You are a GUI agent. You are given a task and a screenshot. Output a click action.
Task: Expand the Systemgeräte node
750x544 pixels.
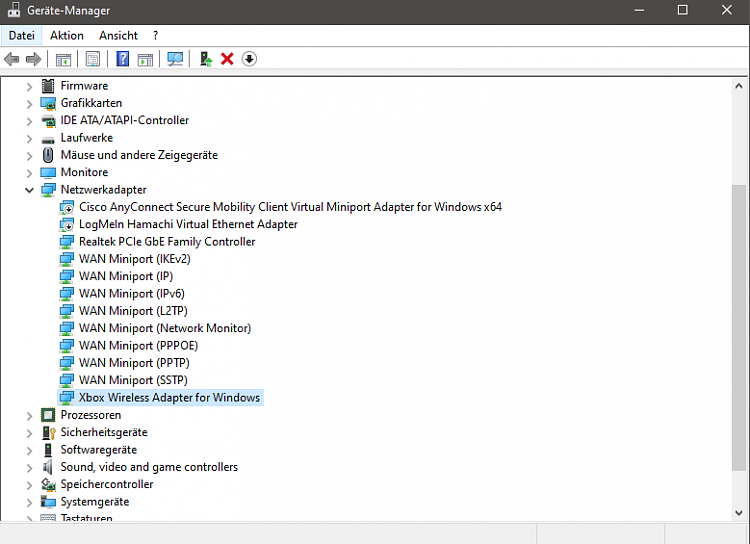point(30,502)
